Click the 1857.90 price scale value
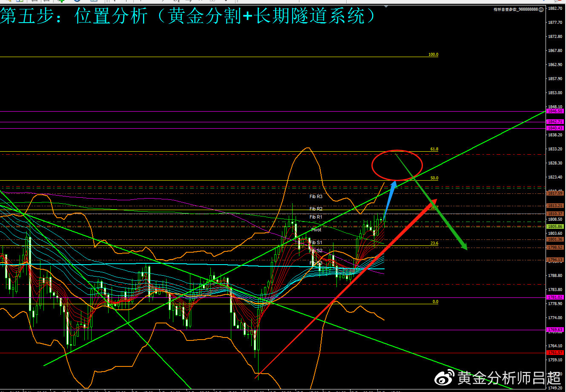Screen dimensions: 566x392 click(556, 79)
